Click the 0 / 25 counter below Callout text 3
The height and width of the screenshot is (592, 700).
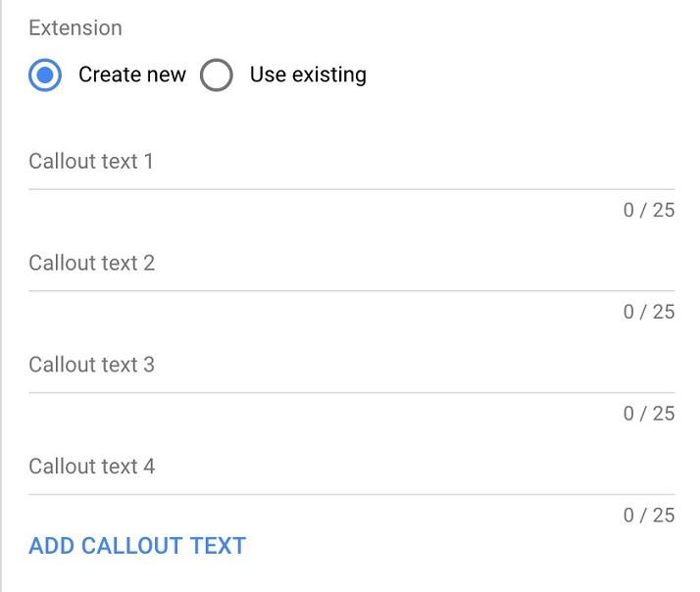click(648, 414)
